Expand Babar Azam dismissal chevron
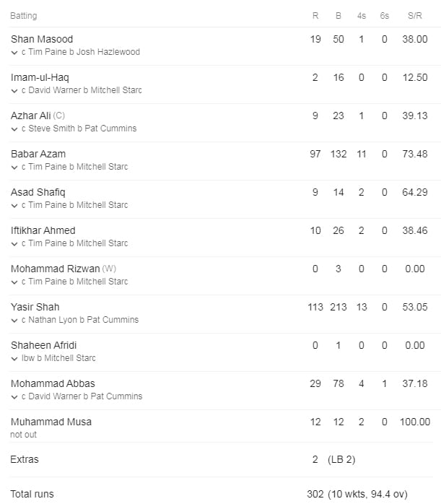441x504 pixels. pyautogui.click(x=14, y=167)
